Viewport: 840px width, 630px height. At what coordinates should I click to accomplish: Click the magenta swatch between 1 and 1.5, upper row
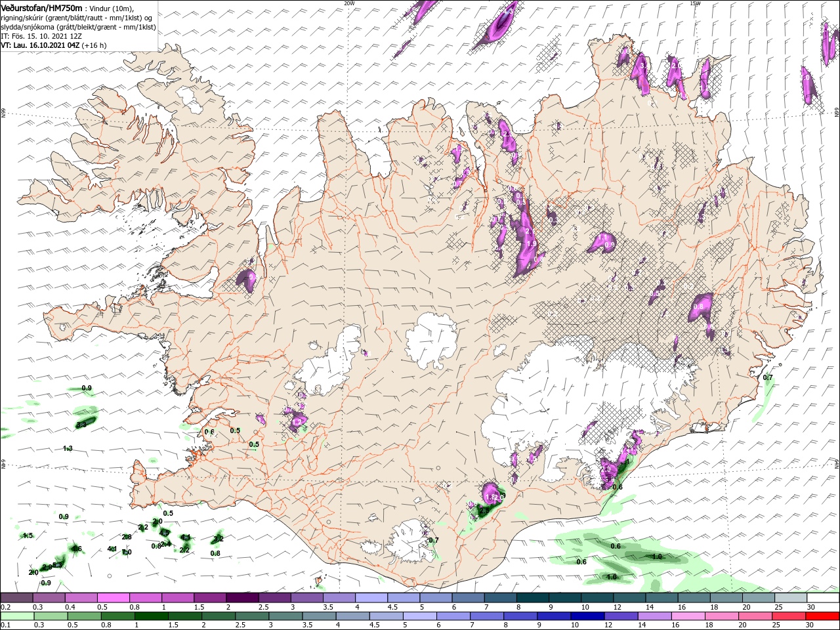click(177, 598)
